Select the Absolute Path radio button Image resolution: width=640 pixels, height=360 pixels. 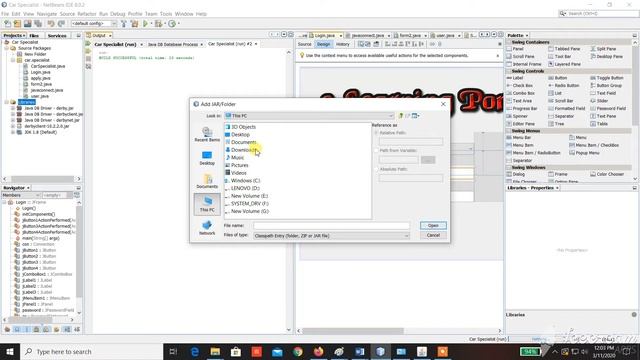376,169
